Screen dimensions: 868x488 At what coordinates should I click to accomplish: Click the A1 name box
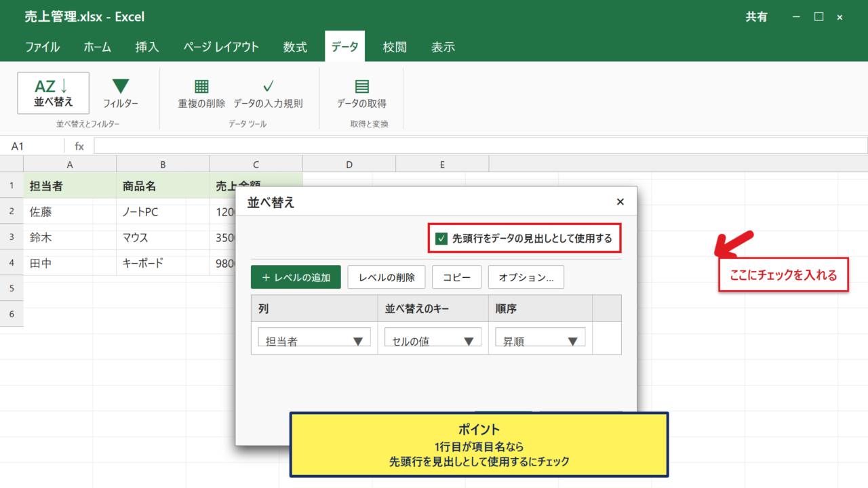32,146
